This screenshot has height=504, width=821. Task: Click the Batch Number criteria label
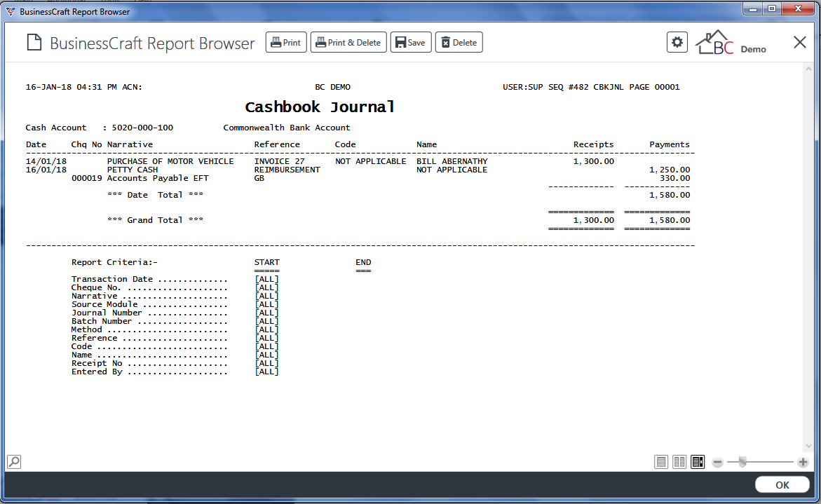point(102,321)
